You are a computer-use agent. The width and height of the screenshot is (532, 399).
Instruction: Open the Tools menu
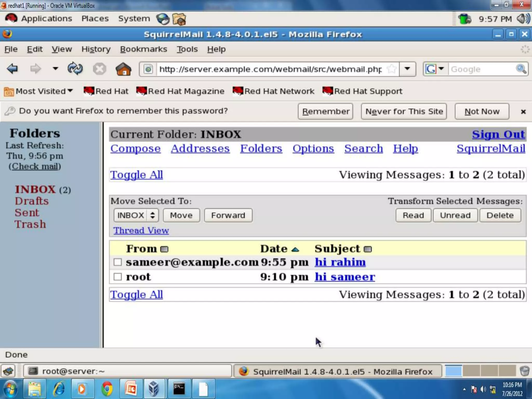point(187,49)
